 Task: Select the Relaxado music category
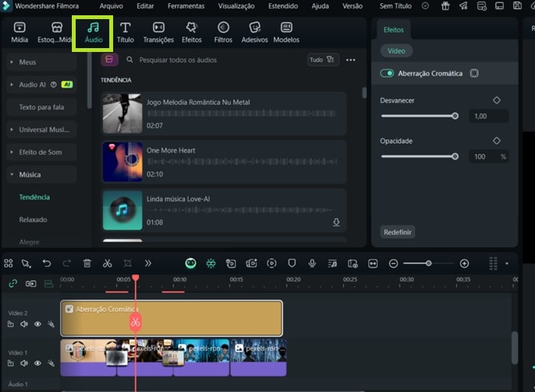pyautogui.click(x=33, y=219)
